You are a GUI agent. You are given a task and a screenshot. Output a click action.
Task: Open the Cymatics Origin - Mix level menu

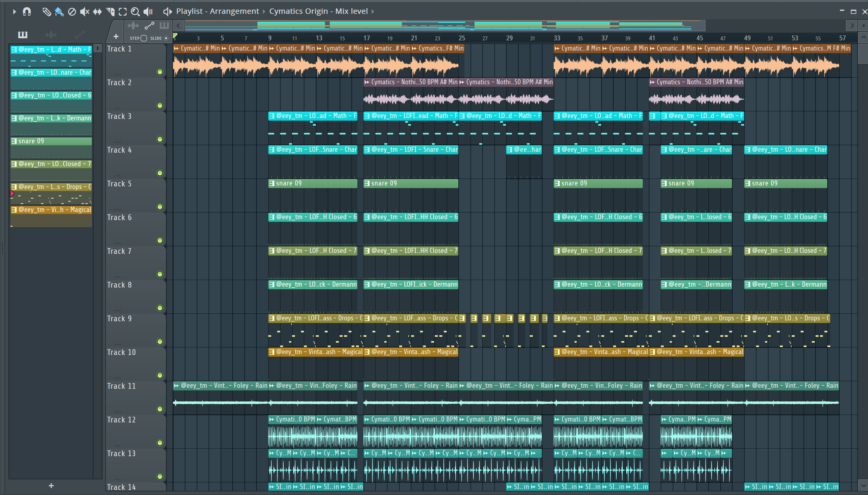tap(319, 11)
